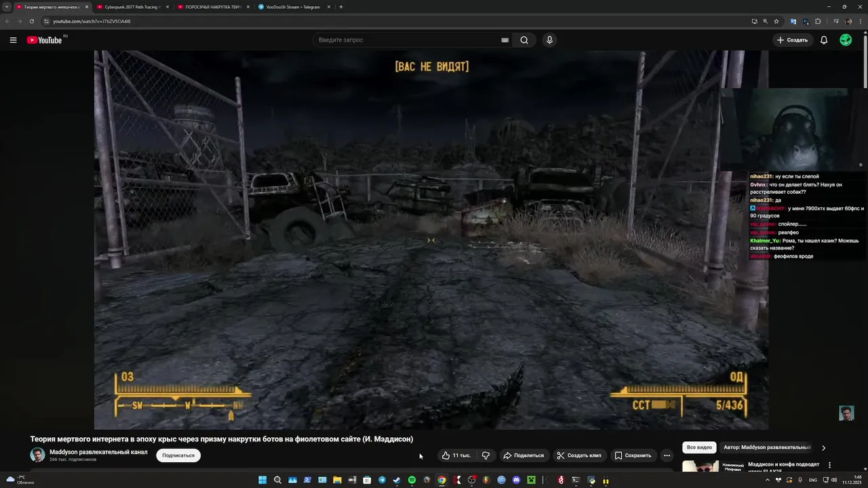Switch to Cyberpunk 2077 Path Tracing tab

click(x=132, y=7)
